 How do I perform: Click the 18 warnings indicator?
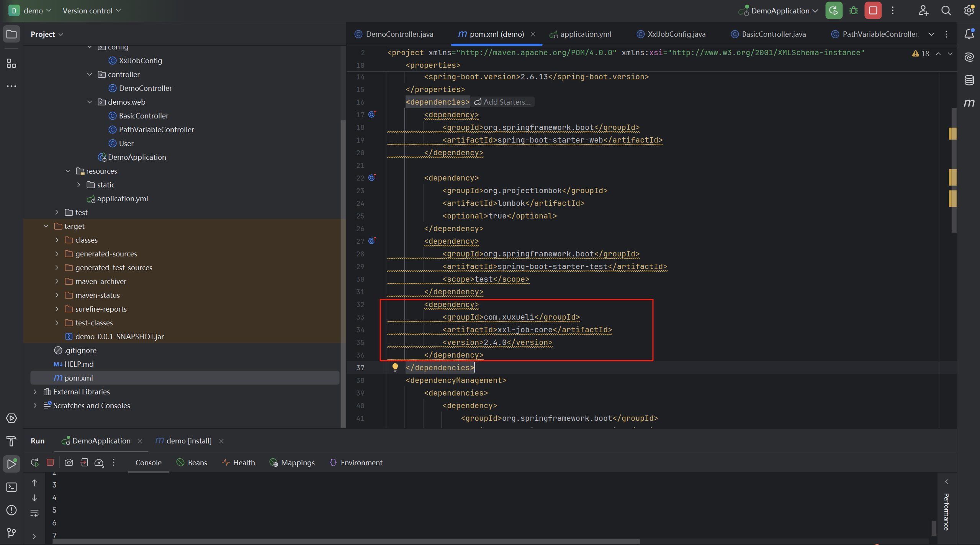point(921,54)
